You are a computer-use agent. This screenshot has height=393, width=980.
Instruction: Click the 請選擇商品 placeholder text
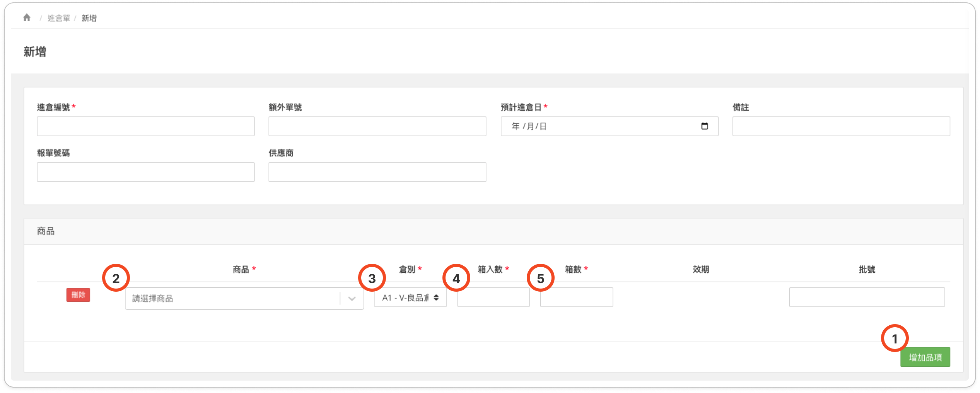click(x=153, y=299)
